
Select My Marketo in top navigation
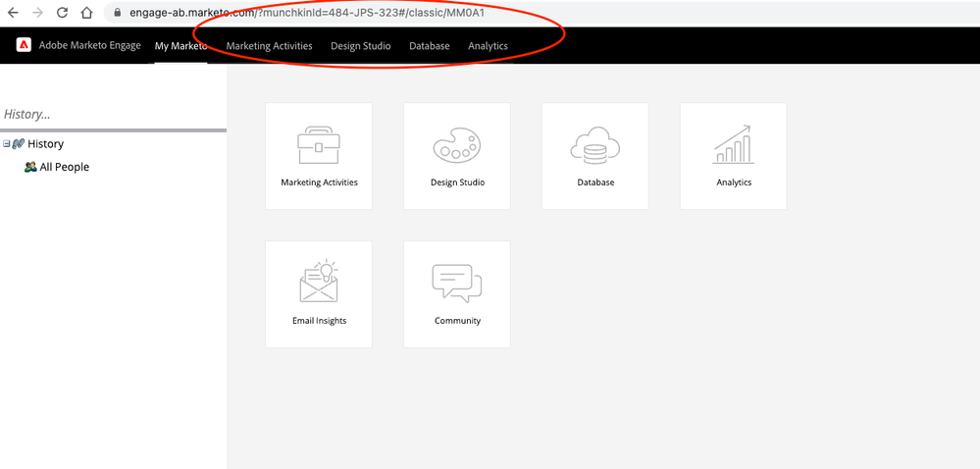tap(181, 46)
